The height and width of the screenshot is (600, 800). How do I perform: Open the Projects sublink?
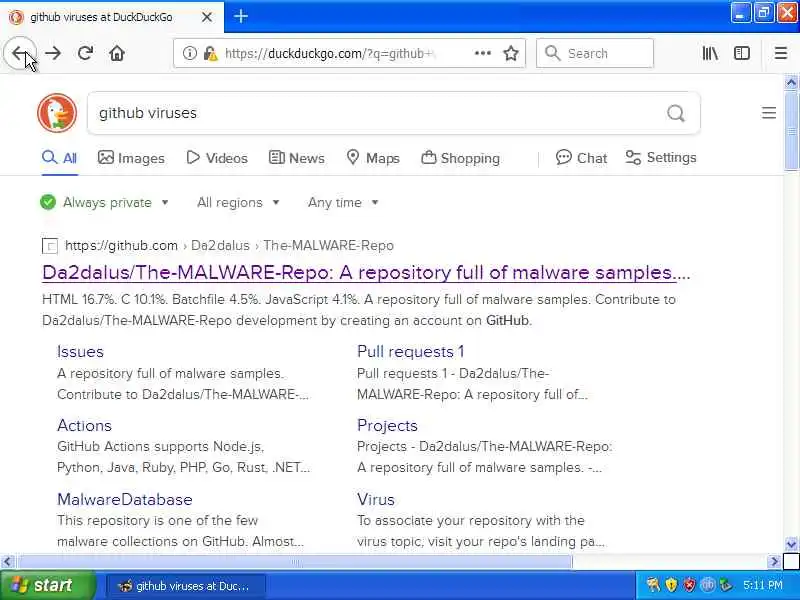tap(387, 426)
